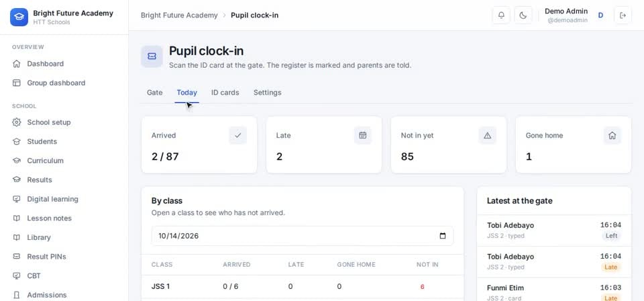This screenshot has width=644, height=301.
Task: Open the date picker calendar icon
Action: point(442,236)
